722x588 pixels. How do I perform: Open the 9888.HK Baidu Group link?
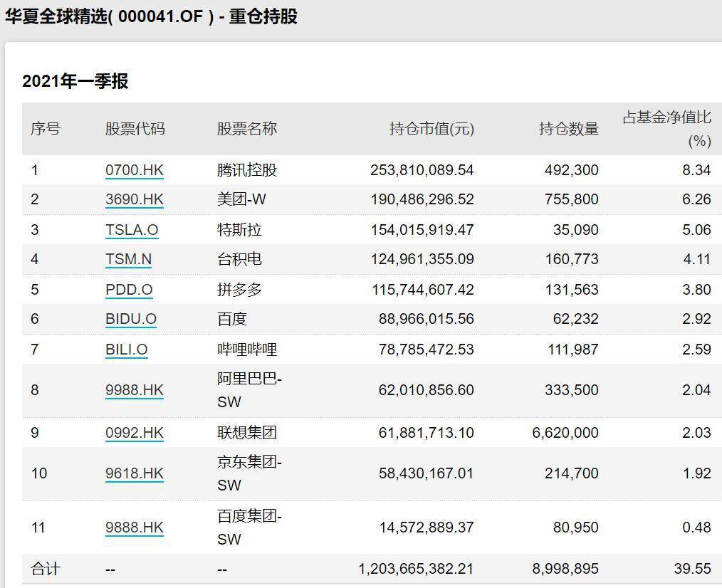pyautogui.click(x=134, y=527)
